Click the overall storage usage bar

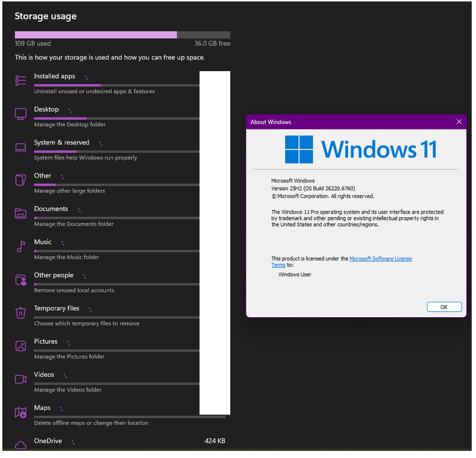123,35
